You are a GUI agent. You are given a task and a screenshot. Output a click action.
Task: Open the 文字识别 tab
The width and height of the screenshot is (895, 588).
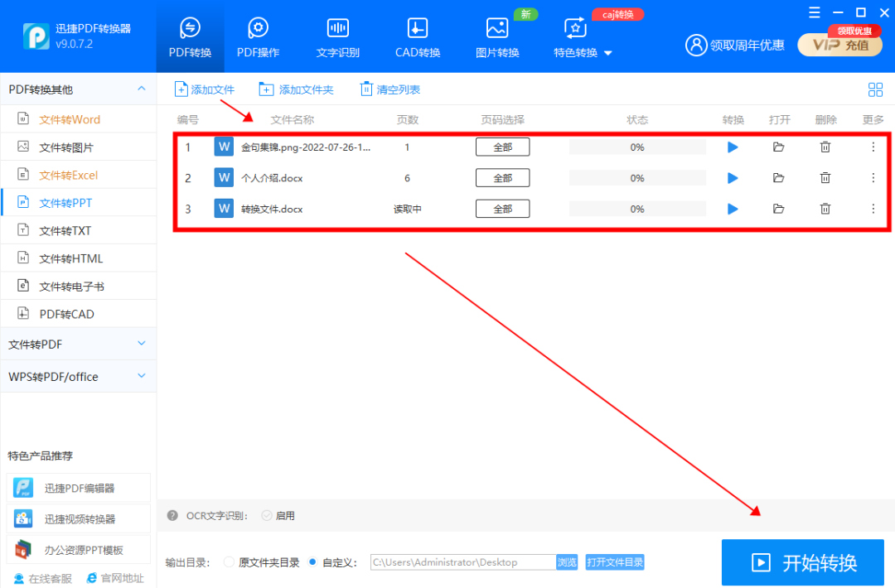pos(338,37)
